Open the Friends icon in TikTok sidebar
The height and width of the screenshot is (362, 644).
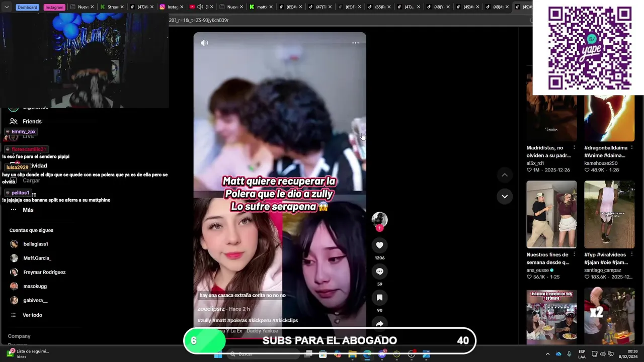(14, 121)
